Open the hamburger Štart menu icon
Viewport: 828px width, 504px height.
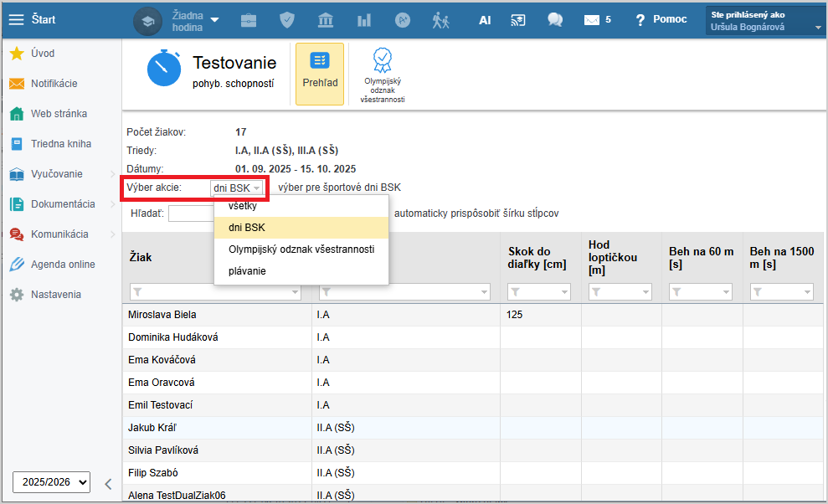click(16, 19)
